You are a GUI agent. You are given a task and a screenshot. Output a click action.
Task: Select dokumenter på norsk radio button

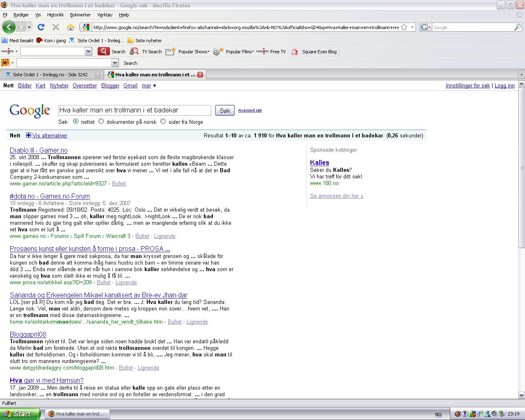[x=101, y=121]
